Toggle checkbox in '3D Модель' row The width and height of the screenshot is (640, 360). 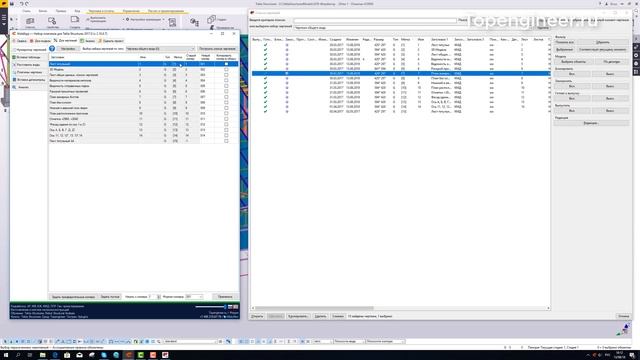tap(226, 69)
